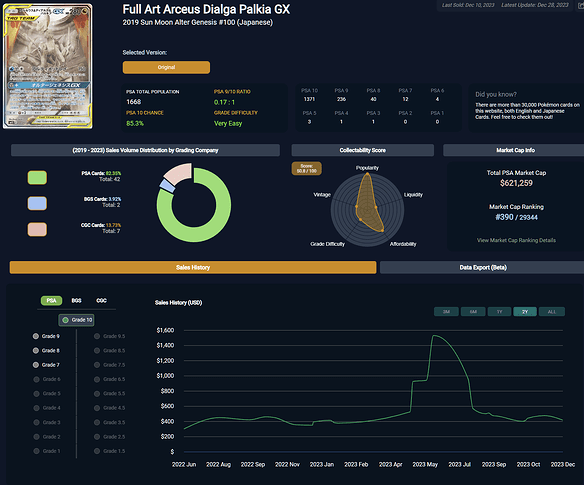Switch to Data Export (Beta) tab
The width and height of the screenshot is (584, 485).
pos(483,267)
